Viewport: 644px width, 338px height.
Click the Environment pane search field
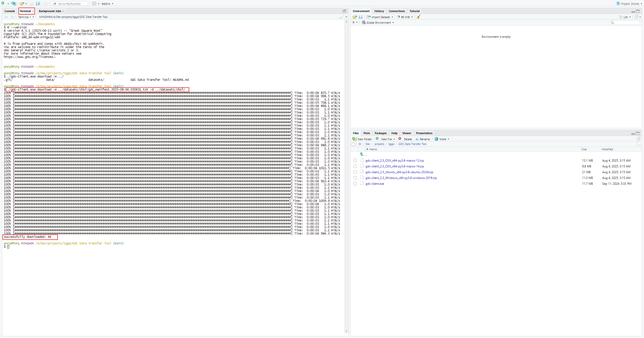[624, 23]
